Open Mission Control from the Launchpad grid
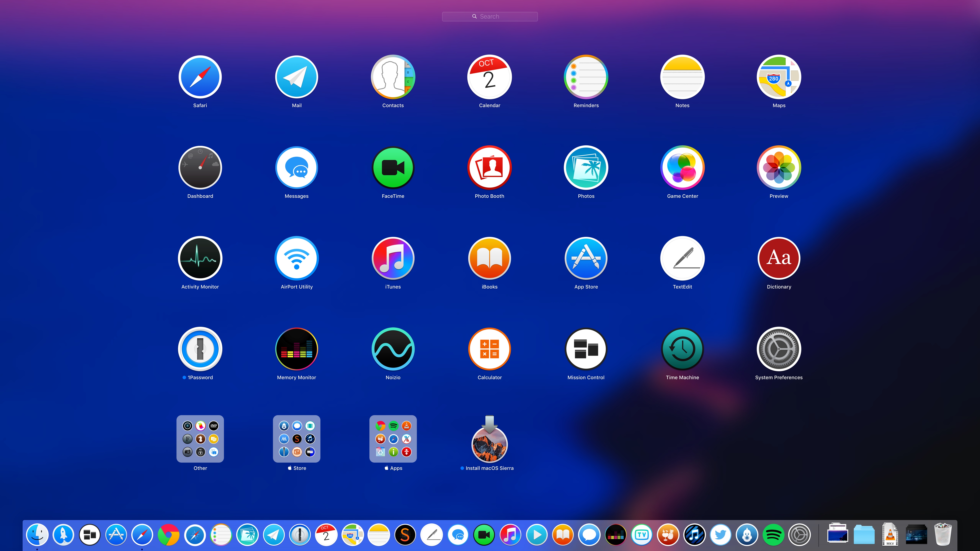 tap(586, 349)
